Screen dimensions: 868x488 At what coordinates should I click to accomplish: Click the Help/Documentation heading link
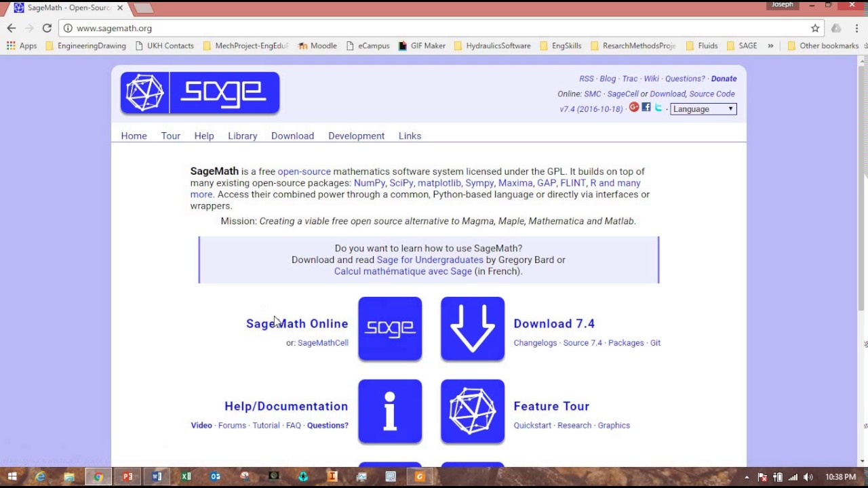(x=286, y=407)
